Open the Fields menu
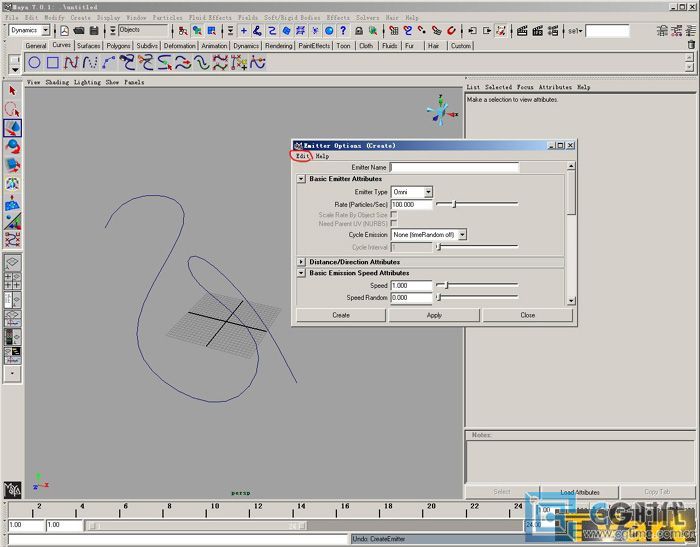The width and height of the screenshot is (700, 547). click(248, 17)
